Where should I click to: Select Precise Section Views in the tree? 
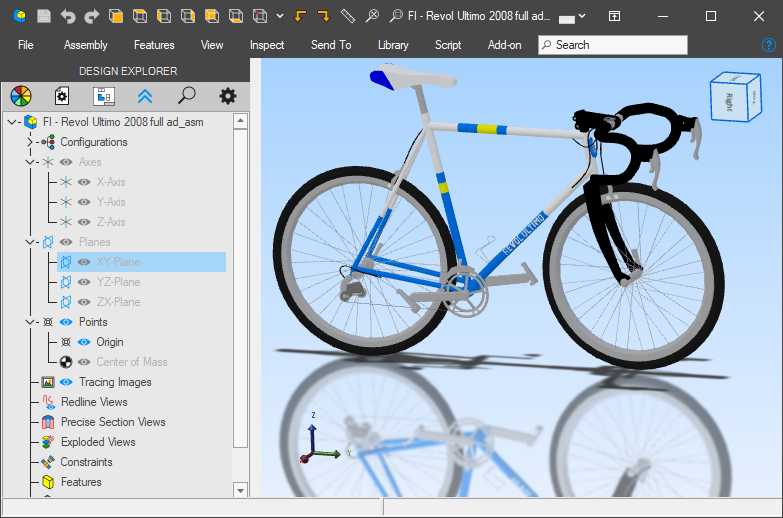coord(113,422)
